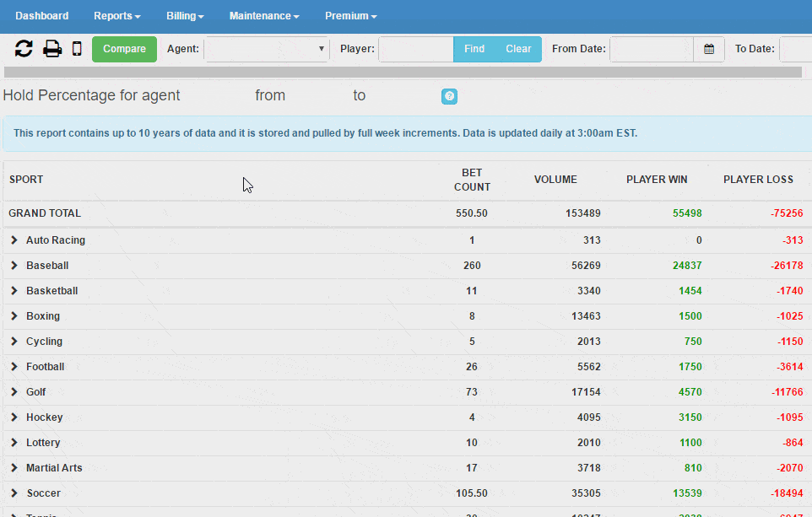Open the From Date calendar picker
The width and height of the screenshot is (812, 517).
point(709,49)
